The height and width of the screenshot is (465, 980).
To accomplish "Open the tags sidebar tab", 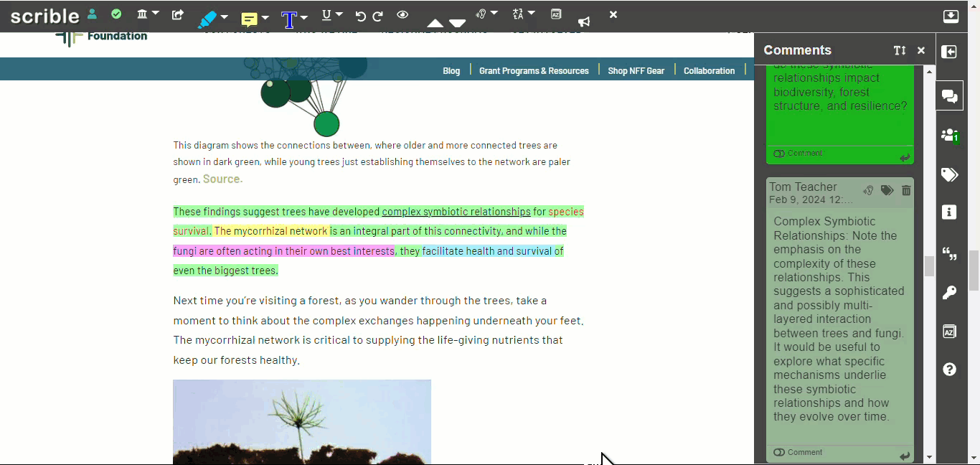I will click(x=950, y=174).
